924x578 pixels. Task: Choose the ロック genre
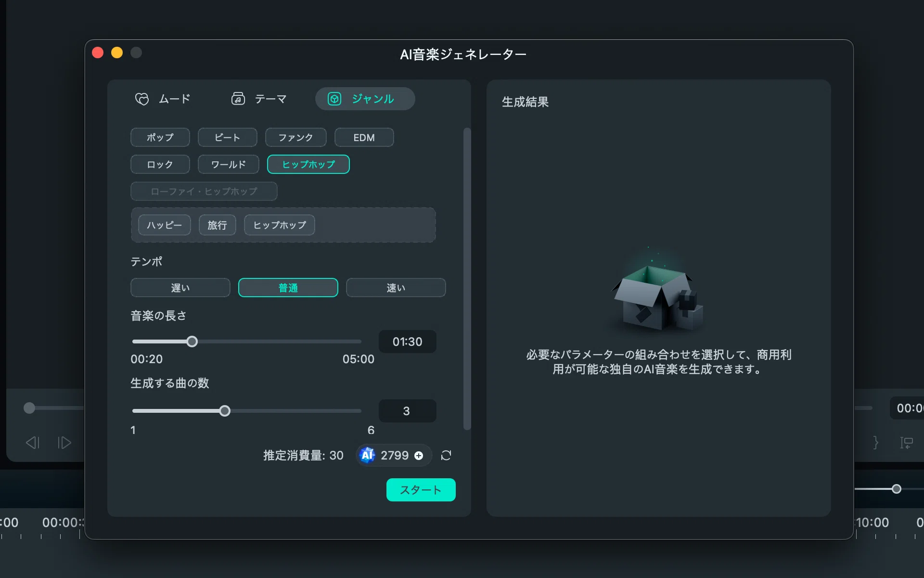click(160, 164)
